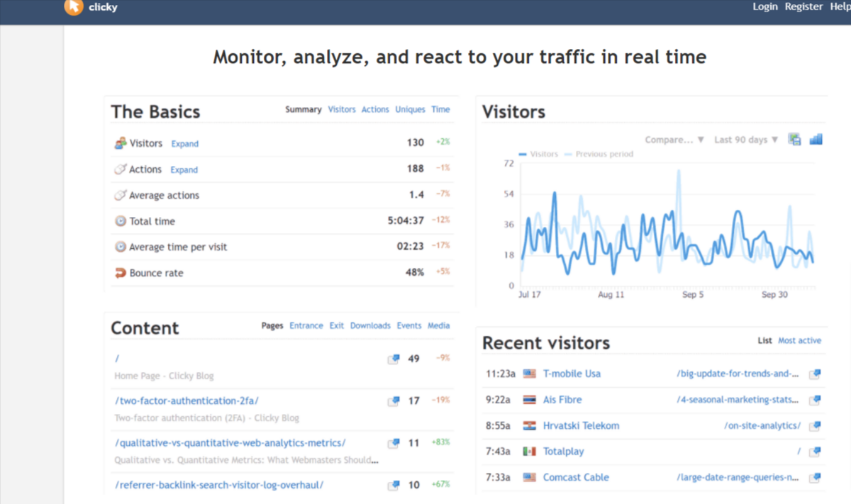Viewport: 851px width, 504px height.
Task: Click the US flag beside Comcast Cable
Action: click(529, 478)
